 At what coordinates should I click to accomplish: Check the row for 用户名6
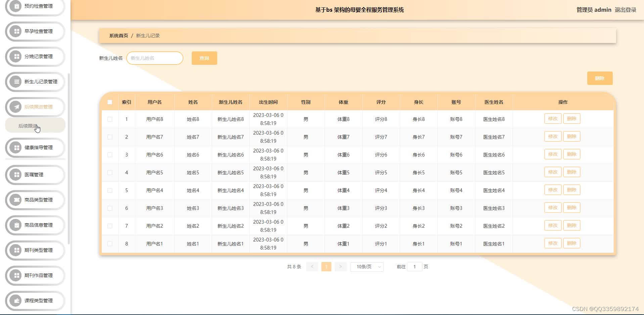110,155
